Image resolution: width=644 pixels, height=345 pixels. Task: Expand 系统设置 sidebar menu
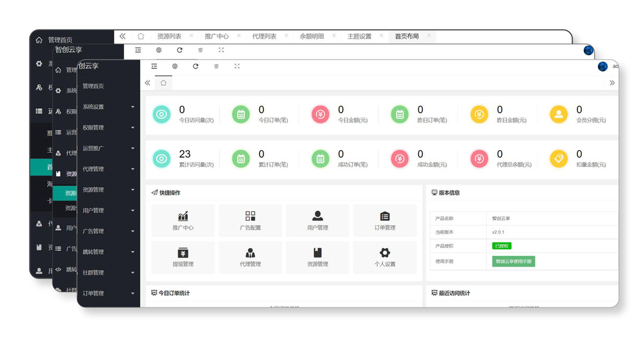pos(108,107)
